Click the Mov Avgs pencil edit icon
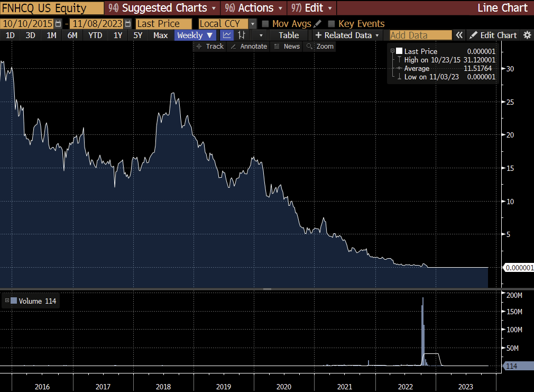Viewport: 534px width, 392px height. pos(317,23)
